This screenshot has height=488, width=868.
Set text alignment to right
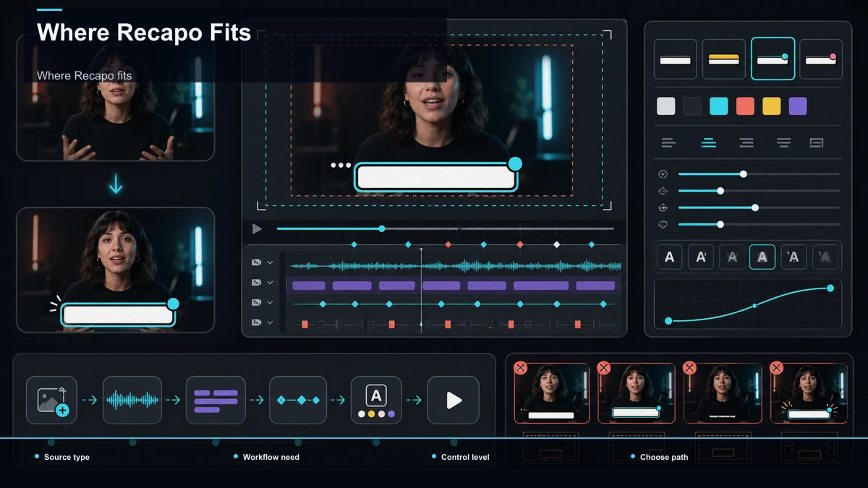click(x=746, y=143)
